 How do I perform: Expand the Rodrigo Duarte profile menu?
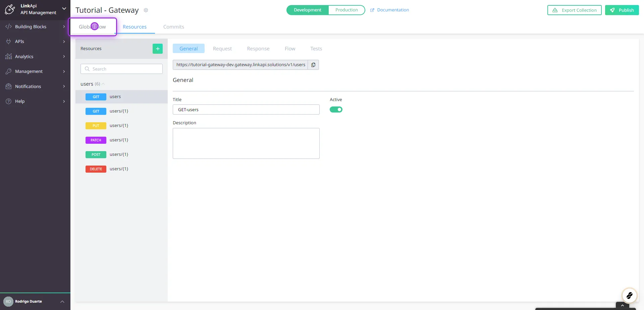click(x=62, y=301)
